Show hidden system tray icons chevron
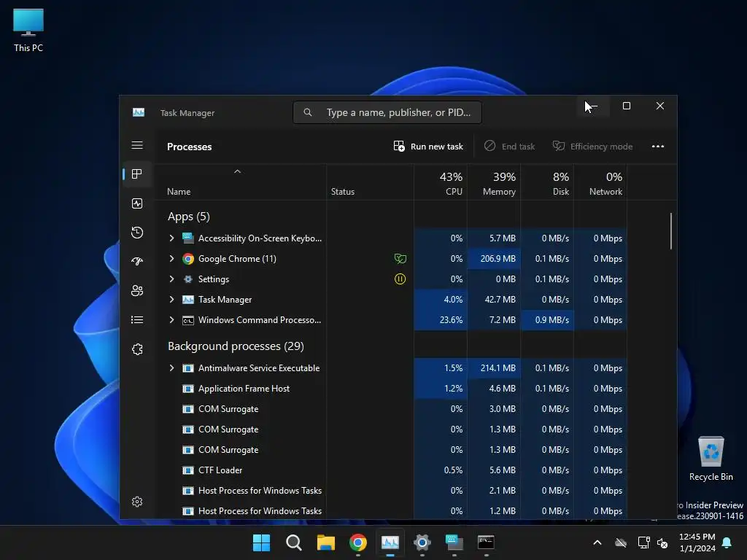 tap(597, 542)
